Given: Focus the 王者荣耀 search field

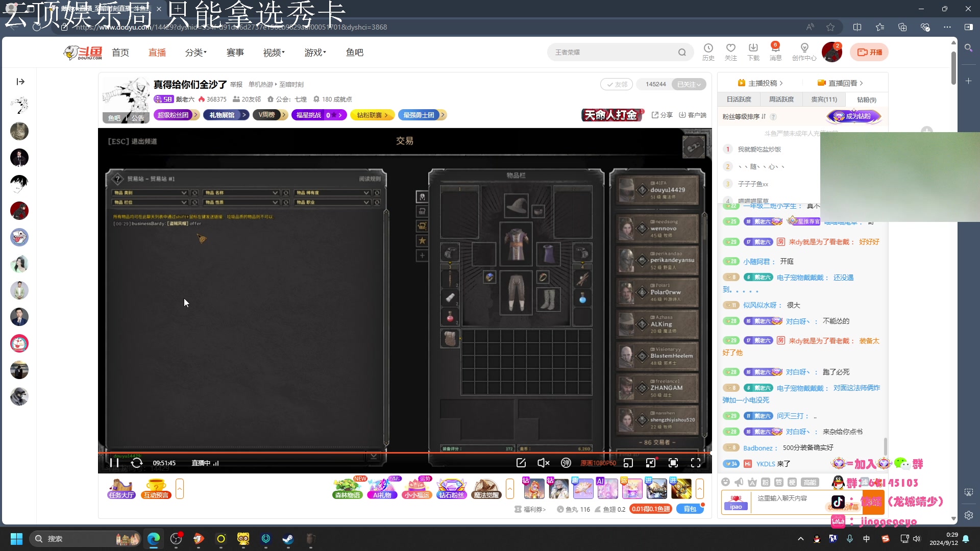Looking at the screenshot, I should [x=612, y=53].
